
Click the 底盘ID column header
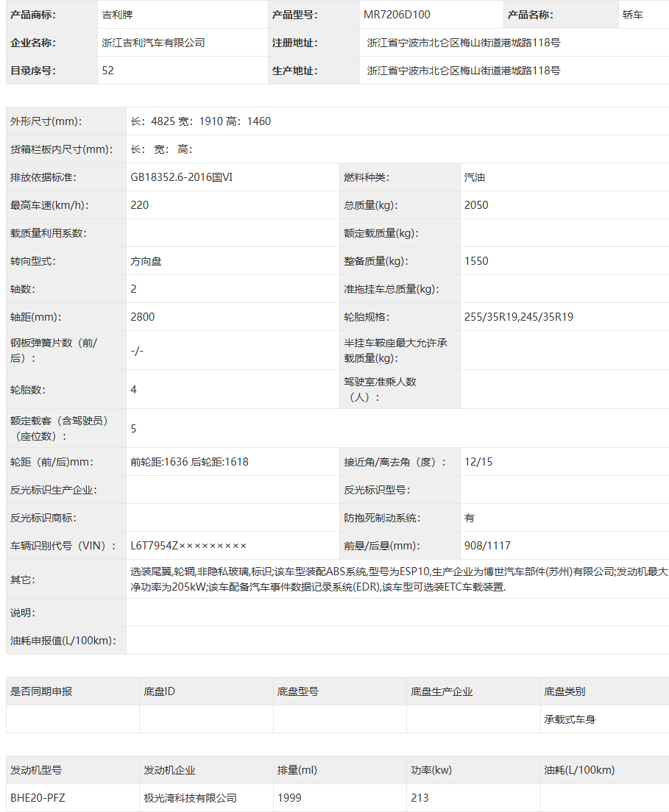pos(159,691)
